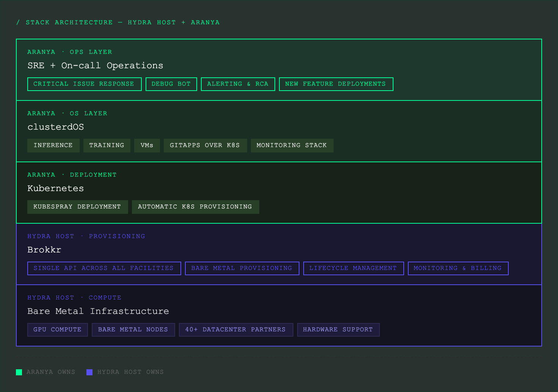
Task: Click the Bare Metal Infrastructure heading
Action: point(98,311)
